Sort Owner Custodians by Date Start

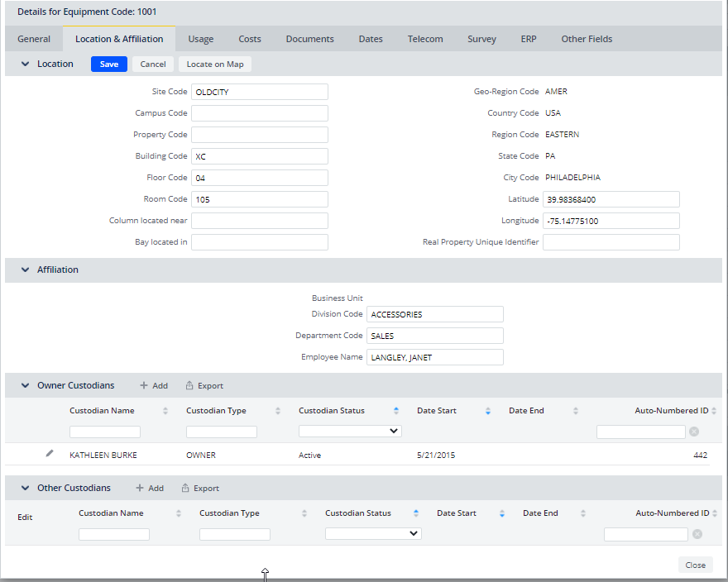pyautogui.click(x=487, y=411)
